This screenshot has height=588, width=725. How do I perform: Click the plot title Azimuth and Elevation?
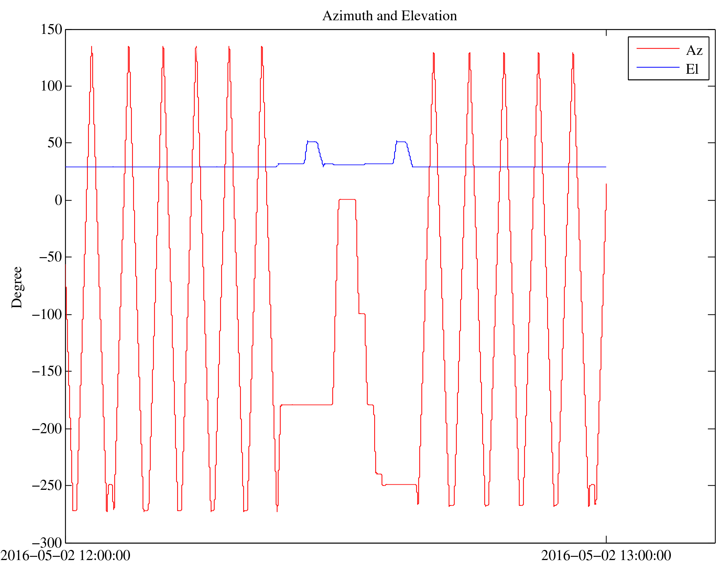[389, 16]
